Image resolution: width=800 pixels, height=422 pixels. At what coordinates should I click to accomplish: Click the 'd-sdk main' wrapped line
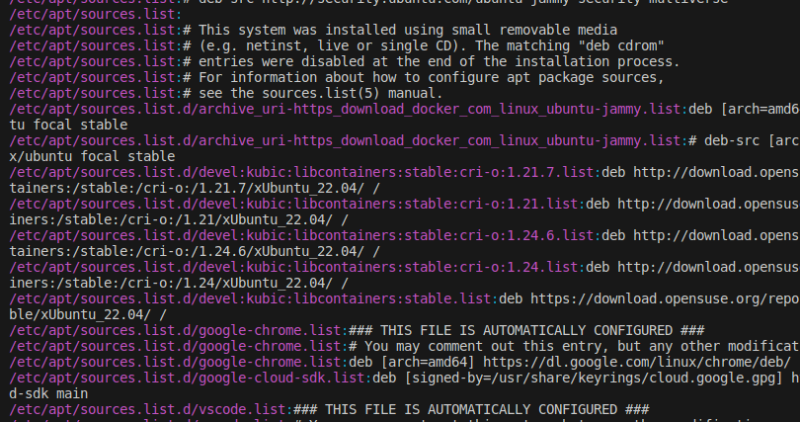(42, 394)
